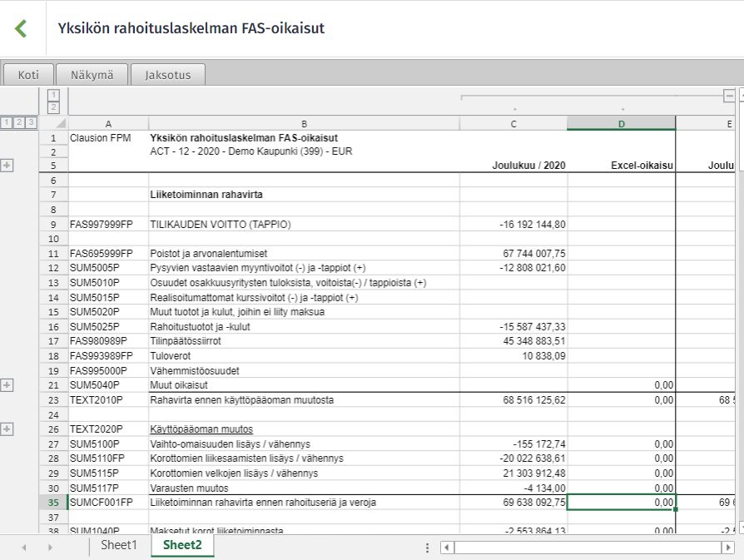This screenshot has width=744, height=560.
Task: Click column outline level 2 button
Action: point(53,107)
